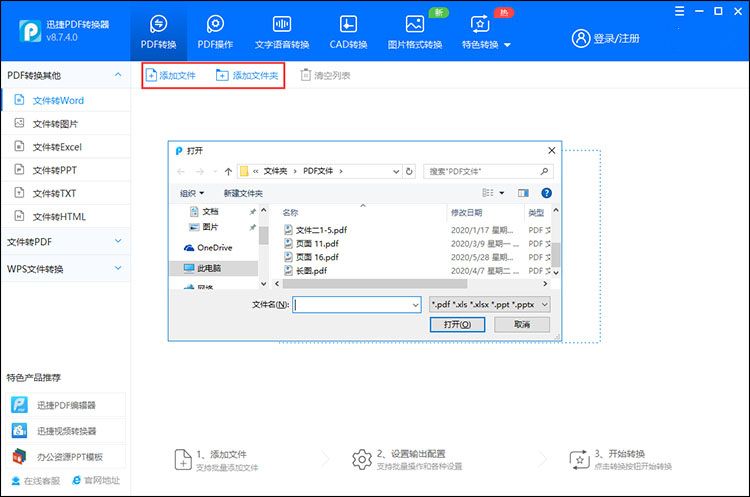750x497 pixels.
Task: Expand the WPS文件转换 section
Action: [x=66, y=269]
